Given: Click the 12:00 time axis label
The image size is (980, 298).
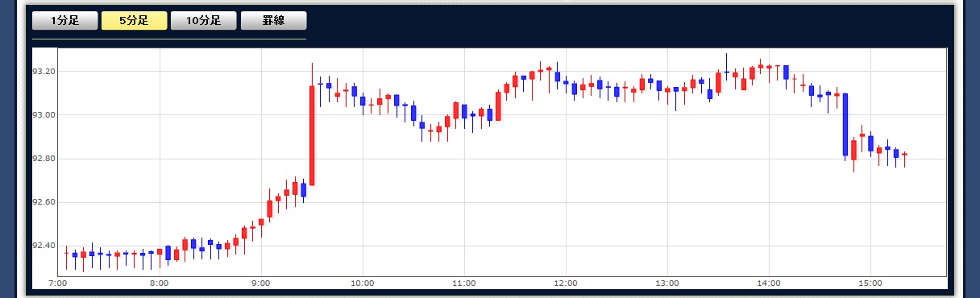Looking at the screenshot, I should click(x=566, y=284).
